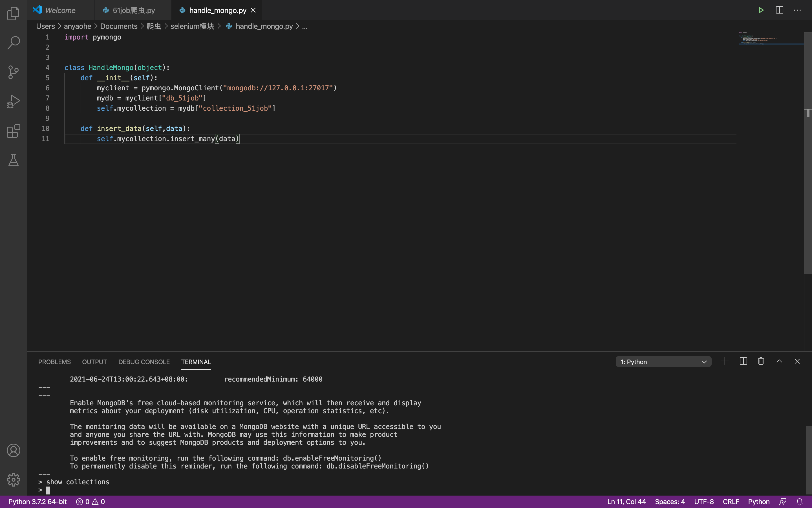The width and height of the screenshot is (812, 508).
Task: Open the PROBLEMS panel tab
Action: [54, 362]
